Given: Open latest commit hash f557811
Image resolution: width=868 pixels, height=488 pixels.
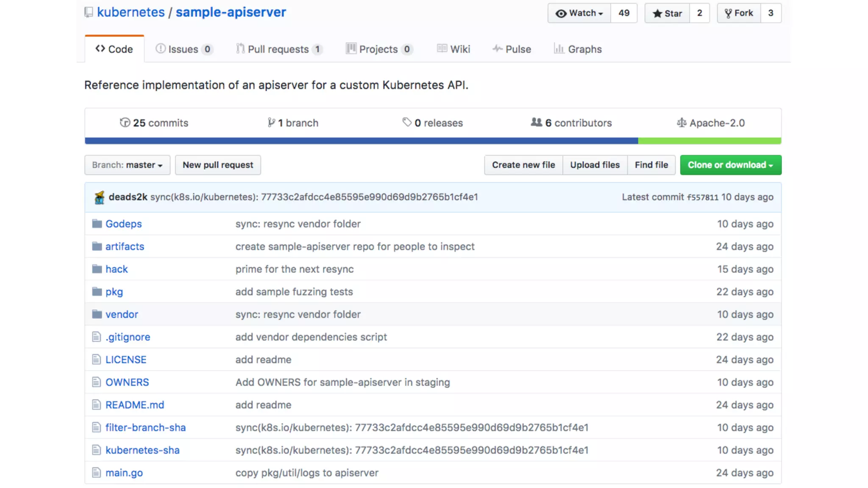Looking at the screenshot, I should [x=702, y=197].
